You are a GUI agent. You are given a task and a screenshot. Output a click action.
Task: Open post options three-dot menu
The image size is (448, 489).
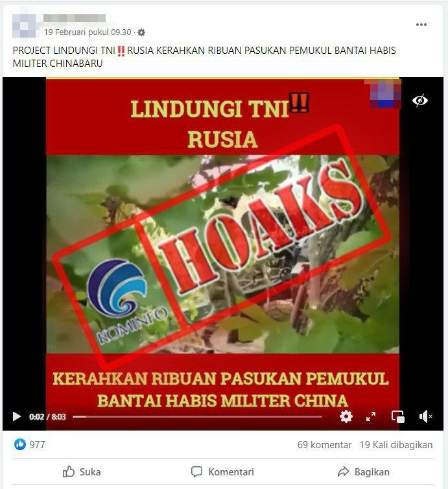pyautogui.click(x=421, y=25)
